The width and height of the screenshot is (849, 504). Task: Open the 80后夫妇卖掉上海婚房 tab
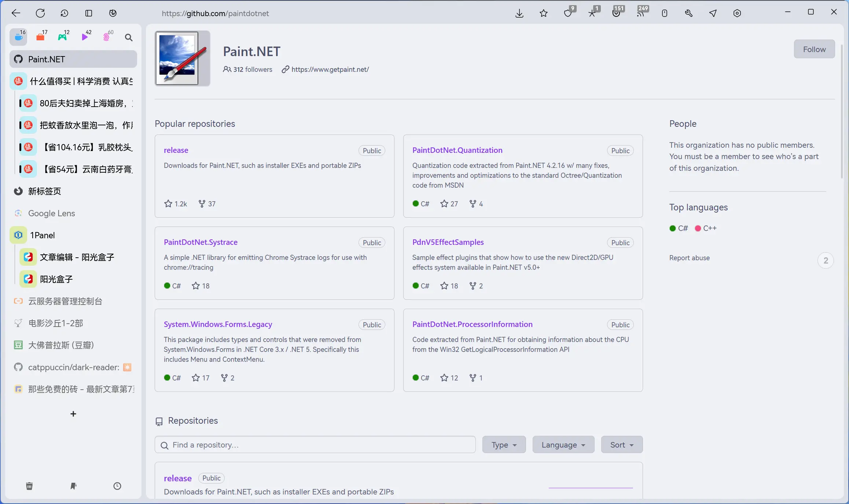point(78,103)
